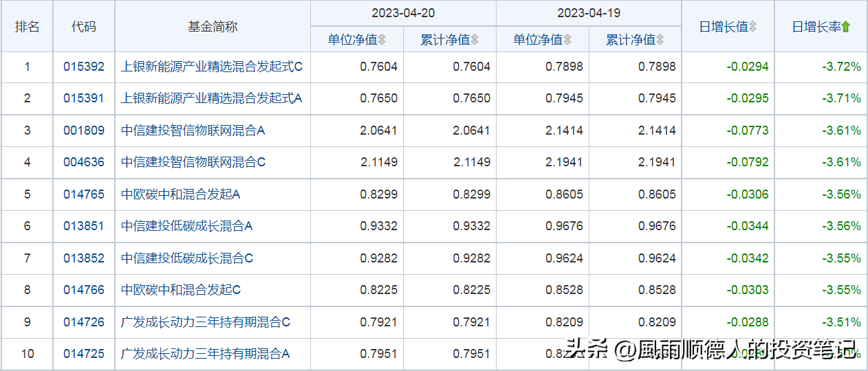Open 中欧碳中和混合发起C fund page
This screenshot has height=371, width=868.
[181, 290]
